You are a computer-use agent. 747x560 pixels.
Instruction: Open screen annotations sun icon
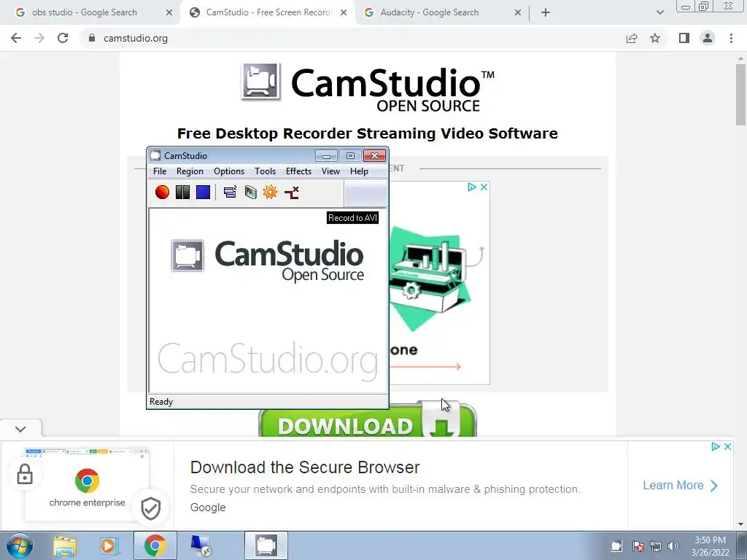click(x=270, y=192)
